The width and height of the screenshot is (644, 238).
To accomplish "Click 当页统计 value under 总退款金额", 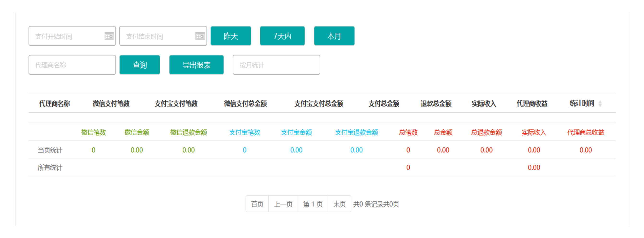I will point(487,150).
